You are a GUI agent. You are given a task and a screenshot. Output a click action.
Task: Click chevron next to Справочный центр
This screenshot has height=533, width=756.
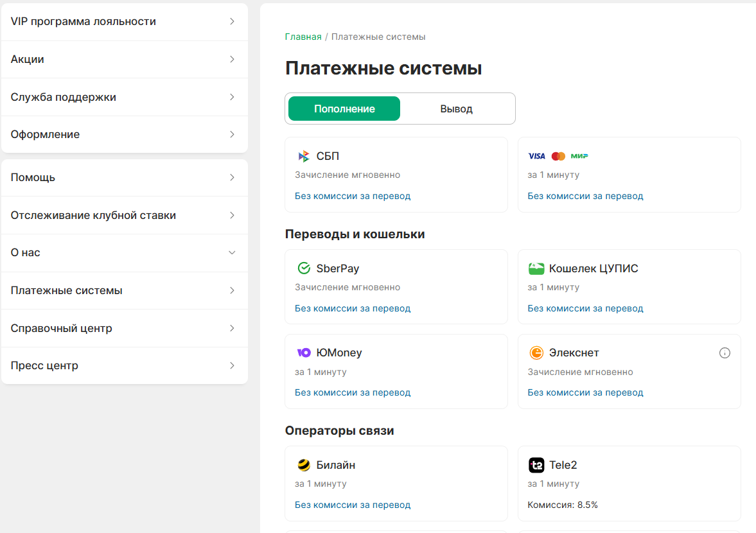232,328
